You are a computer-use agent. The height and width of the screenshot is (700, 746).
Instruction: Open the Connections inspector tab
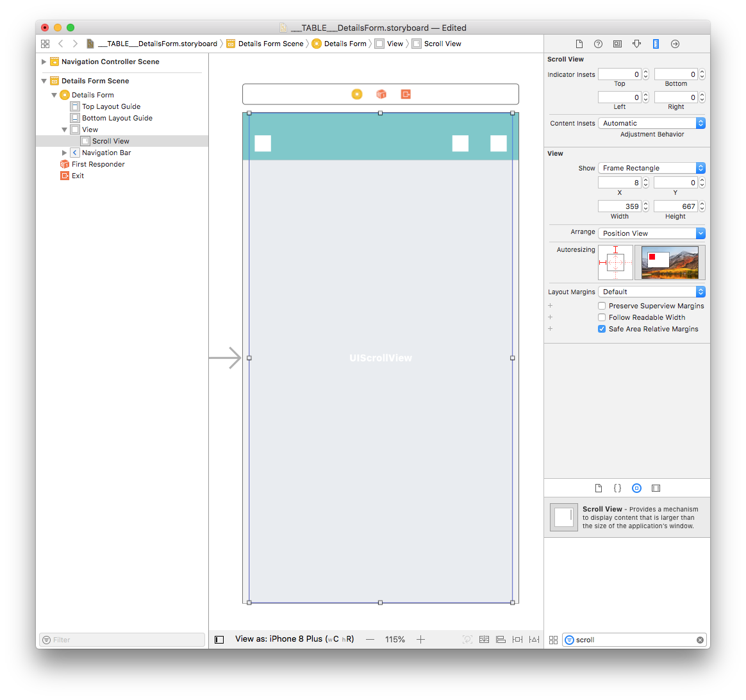[675, 44]
